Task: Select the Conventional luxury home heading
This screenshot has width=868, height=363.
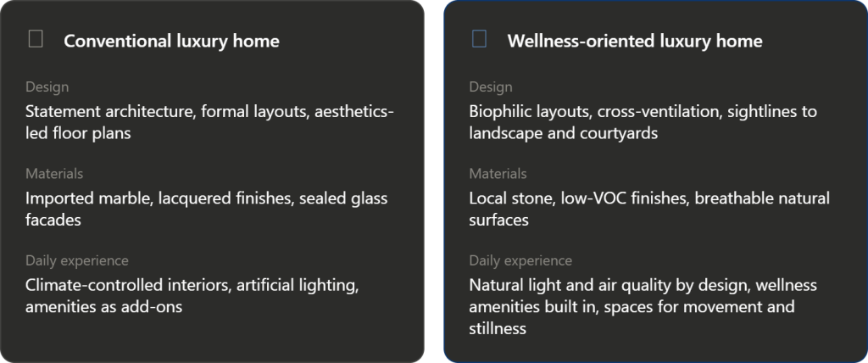Action: pyautogui.click(x=171, y=41)
